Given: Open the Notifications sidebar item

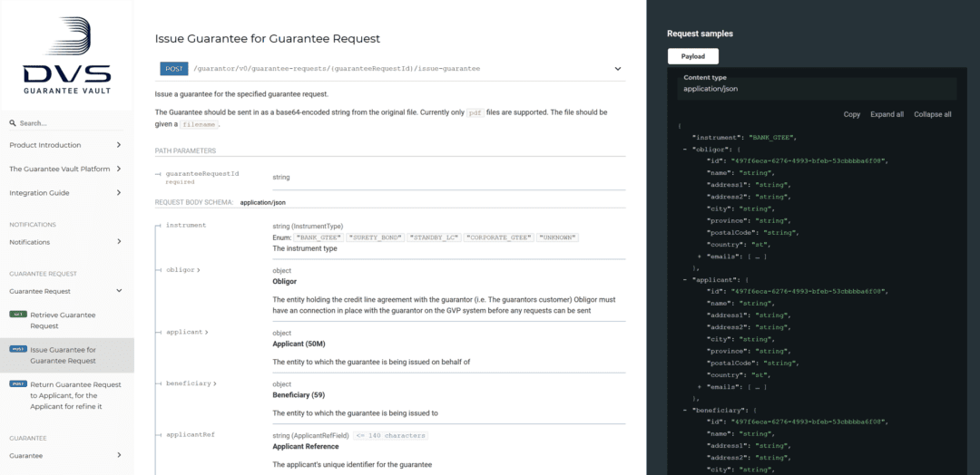Looking at the screenshot, I should [x=29, y=241].
